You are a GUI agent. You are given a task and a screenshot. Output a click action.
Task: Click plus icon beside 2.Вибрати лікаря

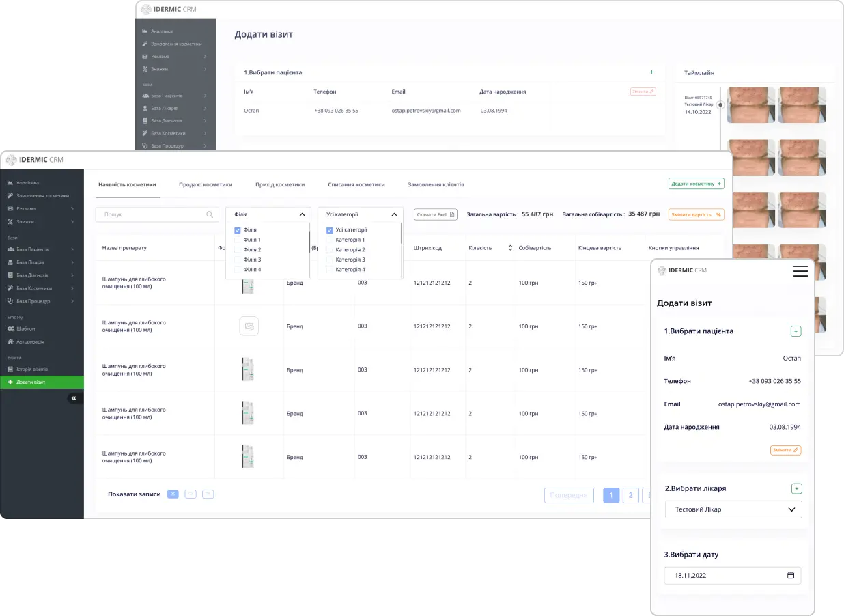point(796,488)
